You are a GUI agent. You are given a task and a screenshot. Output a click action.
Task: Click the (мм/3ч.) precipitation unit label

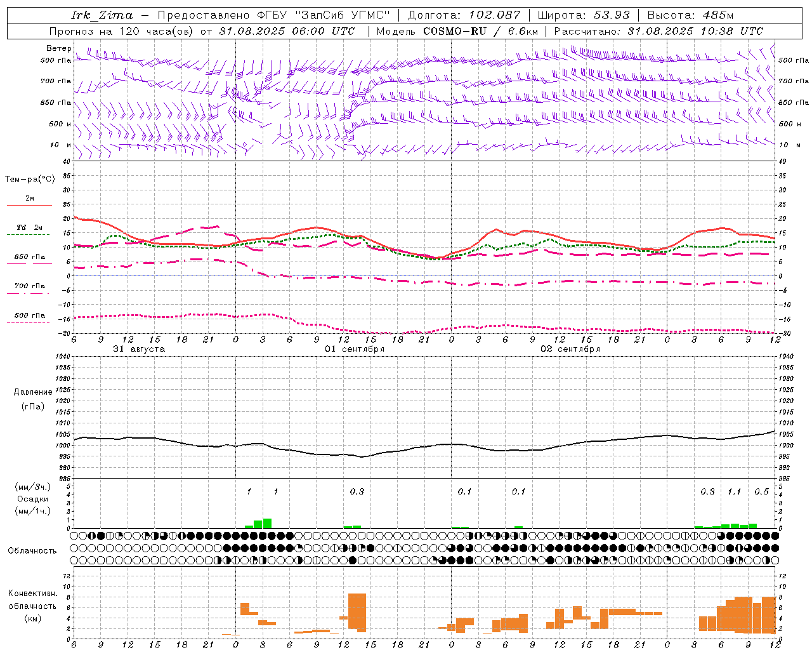point(33,487)
